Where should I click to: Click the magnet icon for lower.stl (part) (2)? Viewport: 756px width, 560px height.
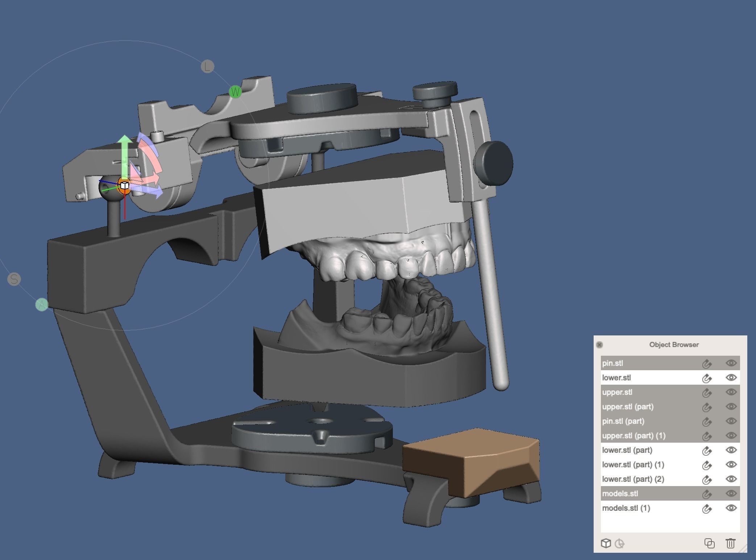(706, 480)
